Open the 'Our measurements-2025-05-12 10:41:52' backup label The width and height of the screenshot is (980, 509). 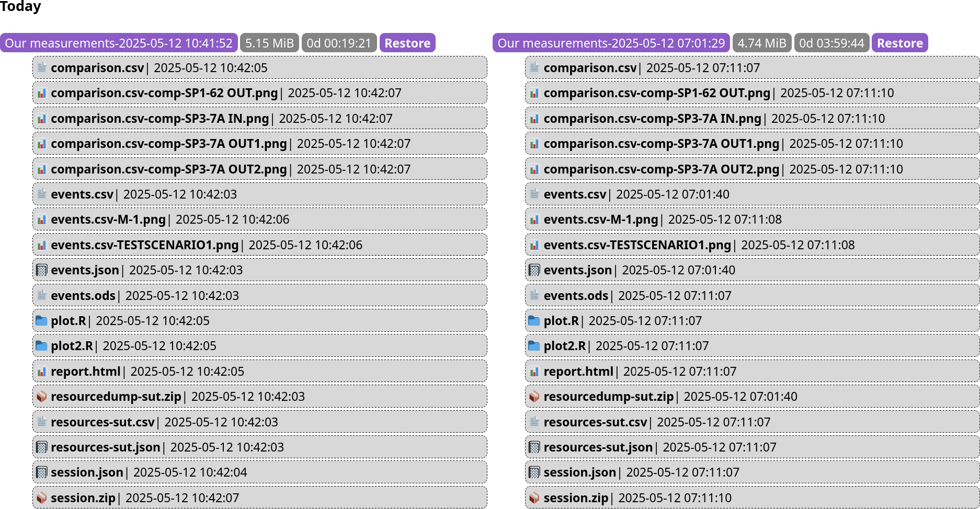click(119, 43)
